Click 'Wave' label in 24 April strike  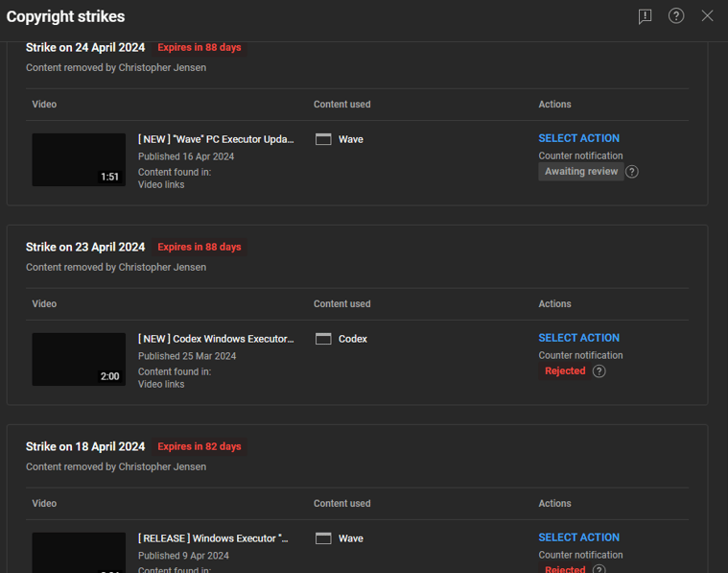click(350, 139)
